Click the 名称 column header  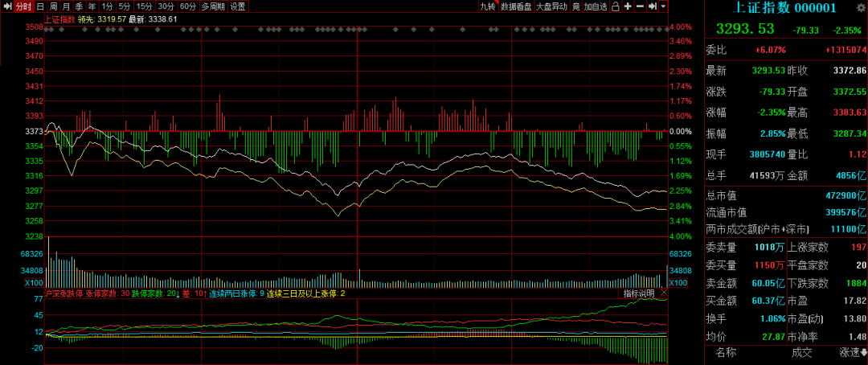(x=727, y=351)
